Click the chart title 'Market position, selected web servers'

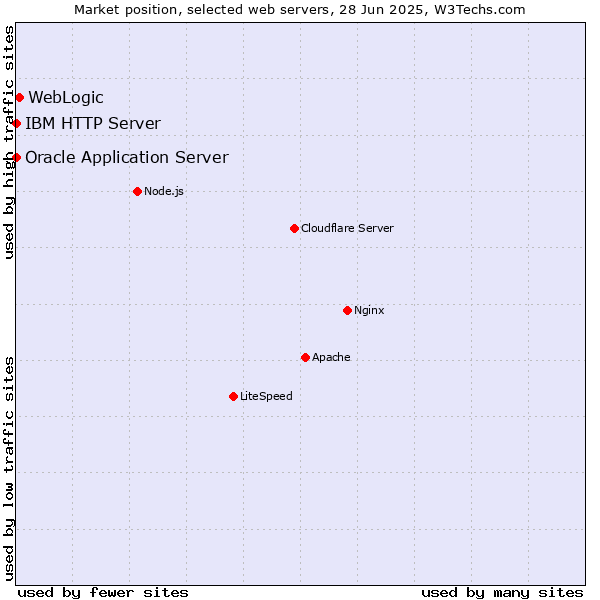[202, 10]
